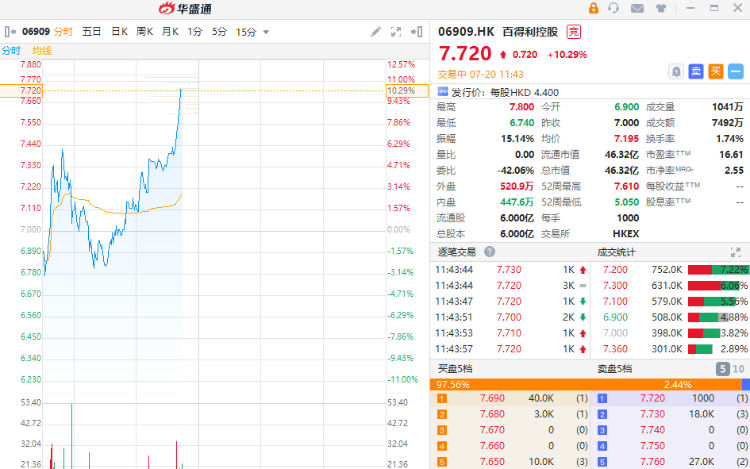Viewport: 750px width, 469px height.
Task: Click the 11:43:47 trade row
Action: pyautogui.click(x=510, y=301)
